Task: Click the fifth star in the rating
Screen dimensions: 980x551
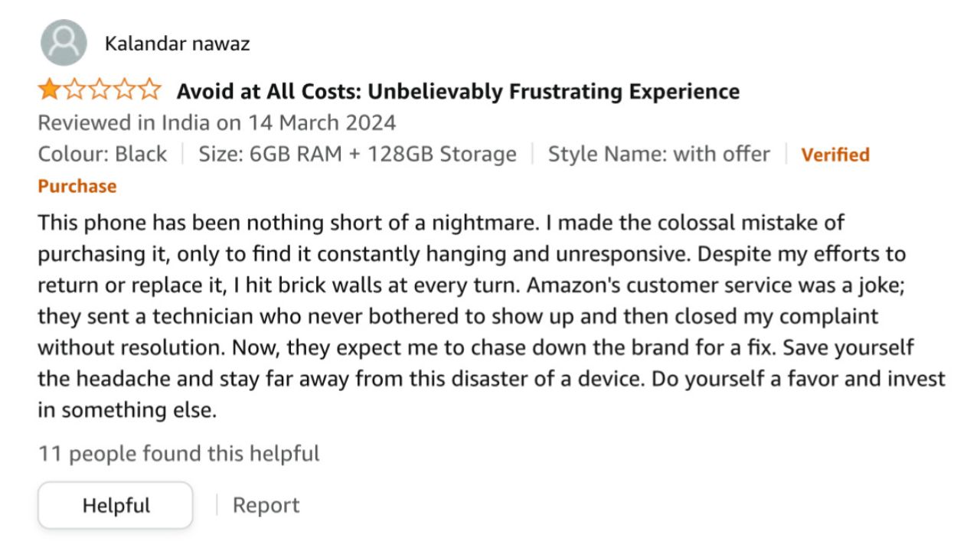Action: (x=150, y=91)
